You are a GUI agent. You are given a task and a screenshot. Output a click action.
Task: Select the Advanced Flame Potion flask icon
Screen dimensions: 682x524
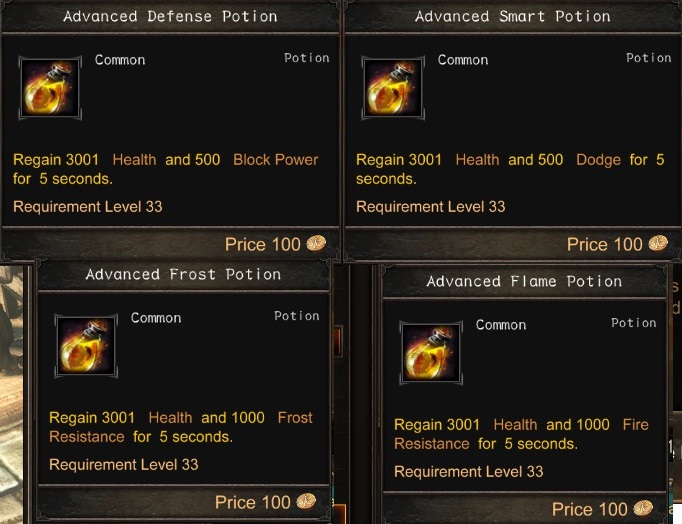click(x=430, y=352)
